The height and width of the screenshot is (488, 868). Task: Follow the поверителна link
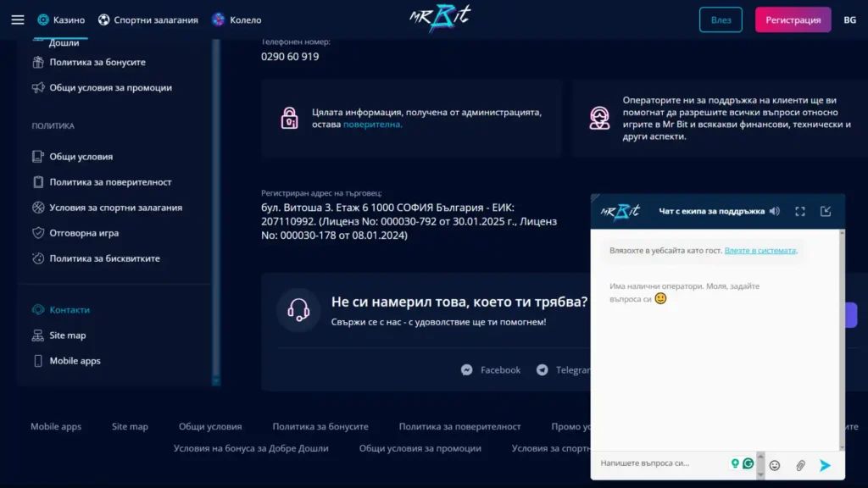click(372, 124)
